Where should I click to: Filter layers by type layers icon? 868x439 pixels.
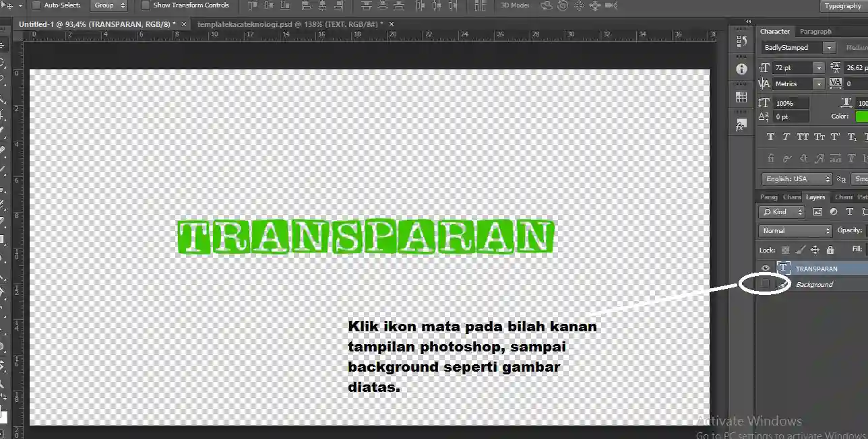tap(850, 211)
